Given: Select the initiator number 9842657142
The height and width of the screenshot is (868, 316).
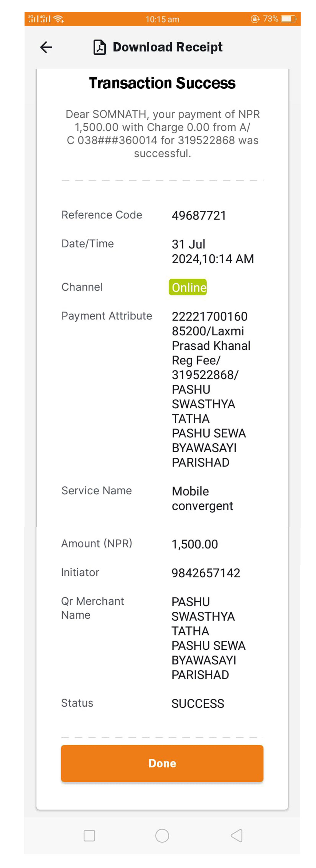Looking at the screenshot, I should point(206,573).
